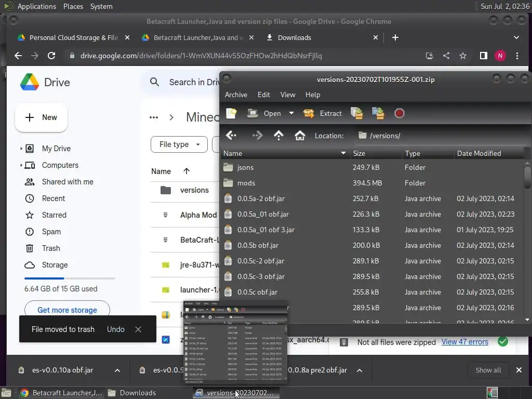Undo moving the file to trash
This screenshot has height=399, width=532.
(x=116, y=329)
